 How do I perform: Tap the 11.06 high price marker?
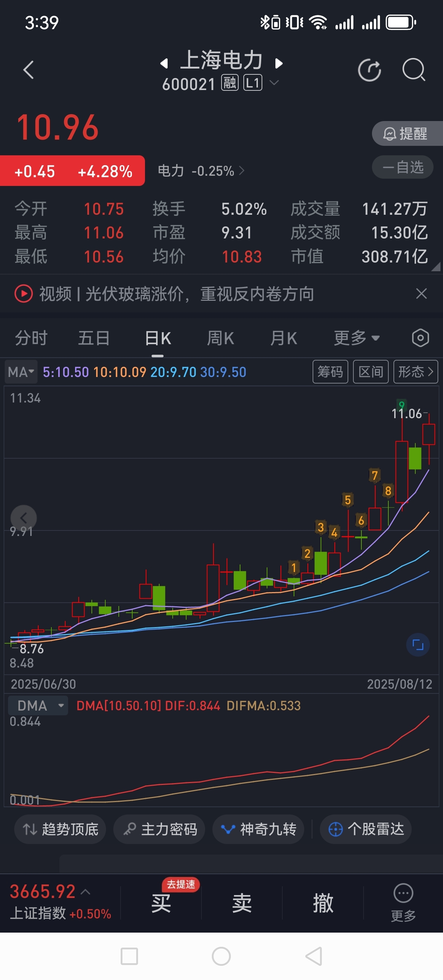point(407,413)
